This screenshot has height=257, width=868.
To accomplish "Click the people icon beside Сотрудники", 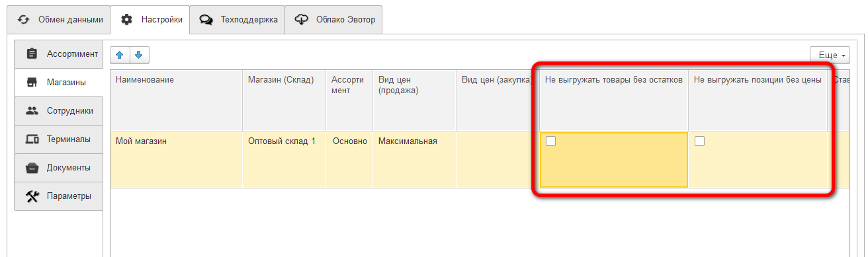I will [31, 111].
